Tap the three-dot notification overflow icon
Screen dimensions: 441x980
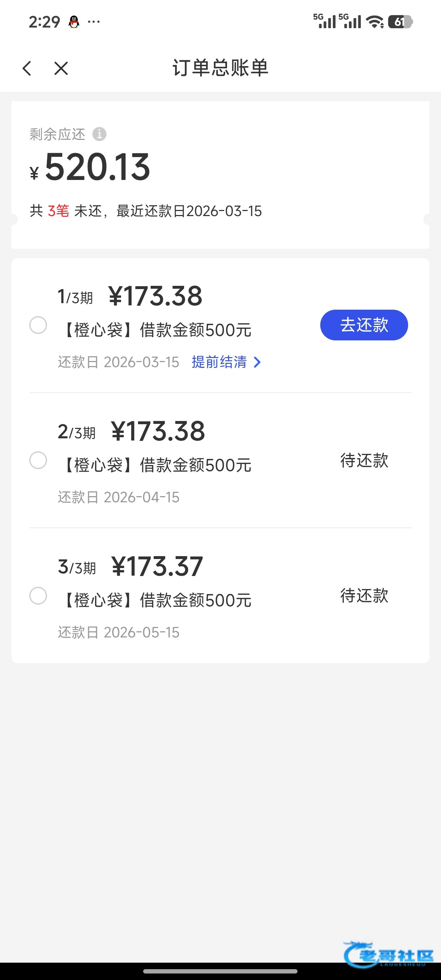[x=94, y=22]
